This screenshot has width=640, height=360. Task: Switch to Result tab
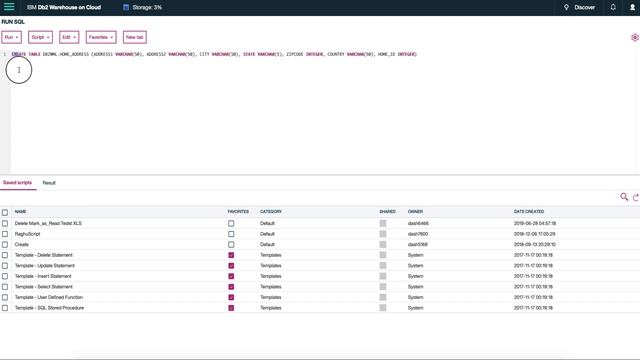pyautogui.click(x=49, y=183)
